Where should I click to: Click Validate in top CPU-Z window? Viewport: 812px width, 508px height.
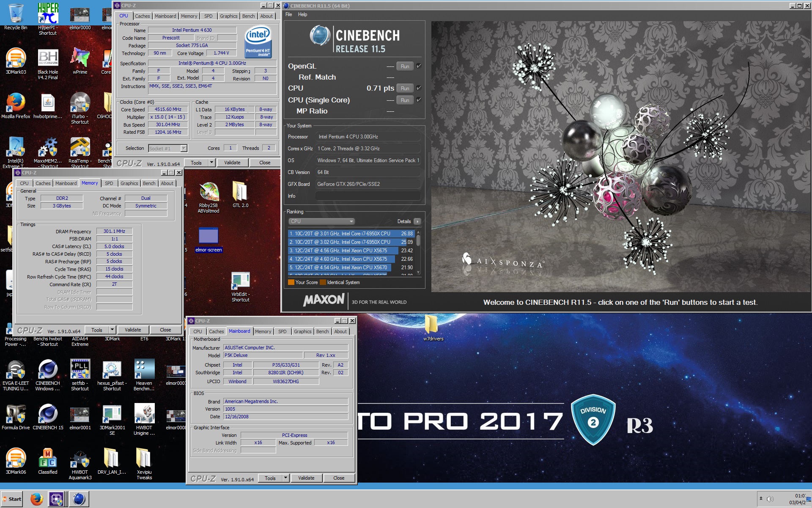(232, 163)
